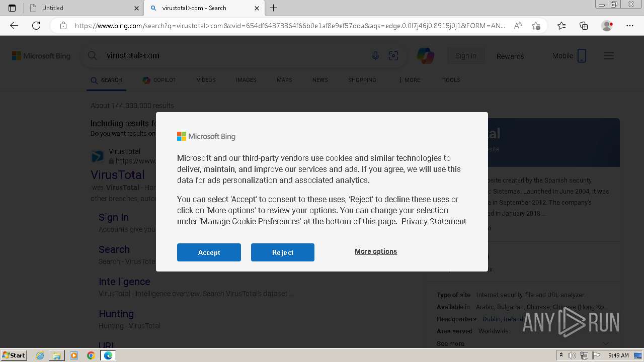This screenshot has width=644, height=362.
Task: Add this page to favorites
Action: click(536, 26)
